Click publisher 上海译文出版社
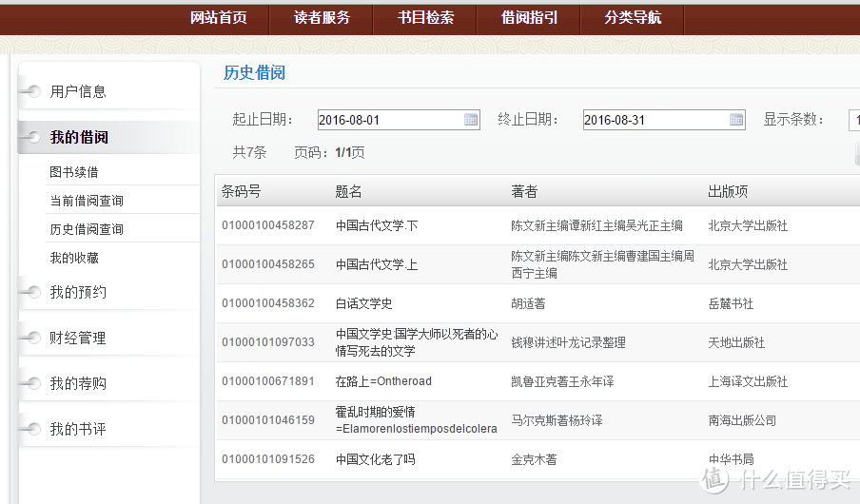Screen dimensions: 860x504 tap(748, 381)
